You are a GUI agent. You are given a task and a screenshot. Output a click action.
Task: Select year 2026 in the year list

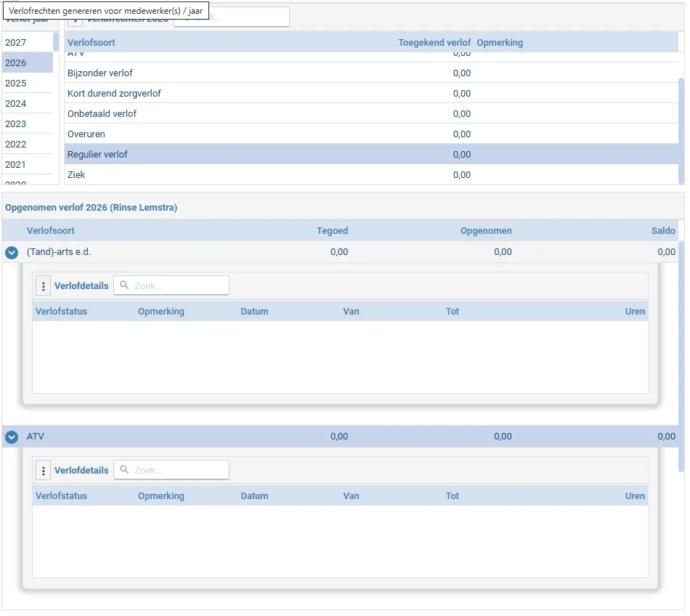point(28,63)
